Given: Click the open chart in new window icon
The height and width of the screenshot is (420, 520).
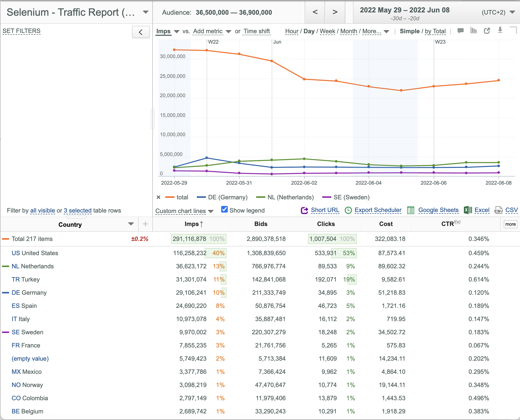Looking at the screenshot, I should click(487, 31).
